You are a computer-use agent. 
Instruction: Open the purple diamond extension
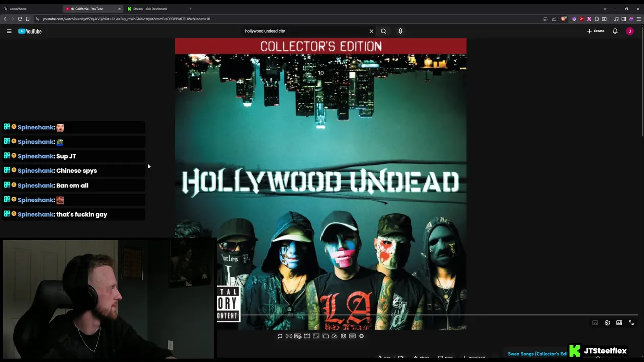[x=574, y=19]
